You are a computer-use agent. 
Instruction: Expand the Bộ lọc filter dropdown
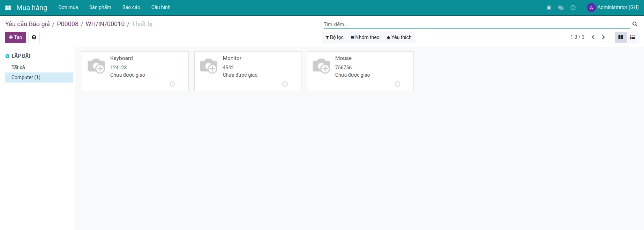point(335,37)
